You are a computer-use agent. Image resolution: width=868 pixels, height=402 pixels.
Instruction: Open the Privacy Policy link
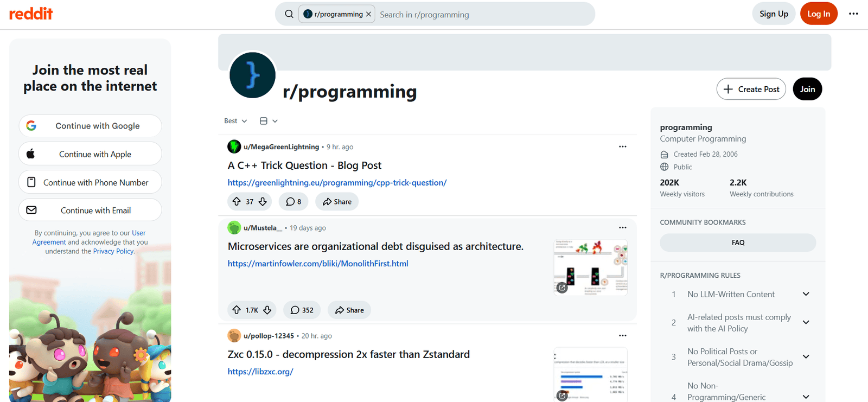click(113, 251)
